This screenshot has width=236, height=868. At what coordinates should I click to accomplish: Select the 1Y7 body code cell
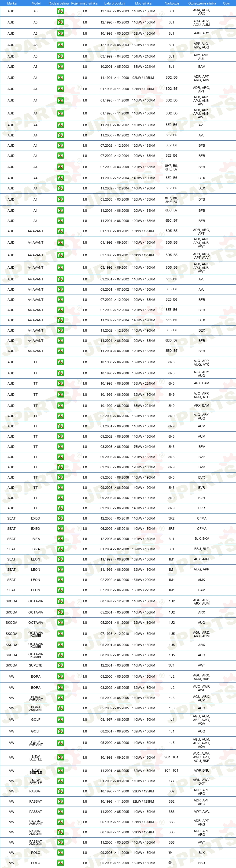171,781
